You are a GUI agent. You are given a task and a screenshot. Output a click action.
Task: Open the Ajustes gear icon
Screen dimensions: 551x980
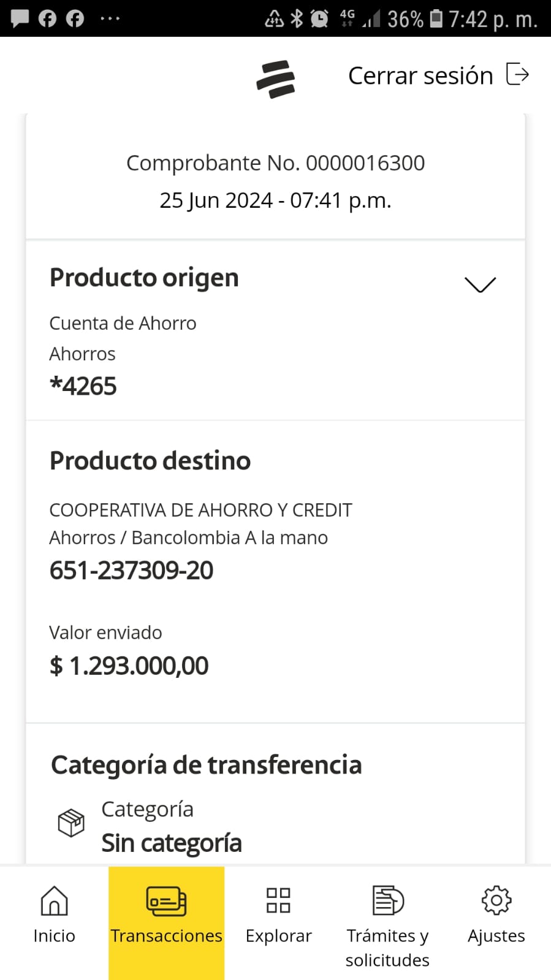[x=496, y=900]
